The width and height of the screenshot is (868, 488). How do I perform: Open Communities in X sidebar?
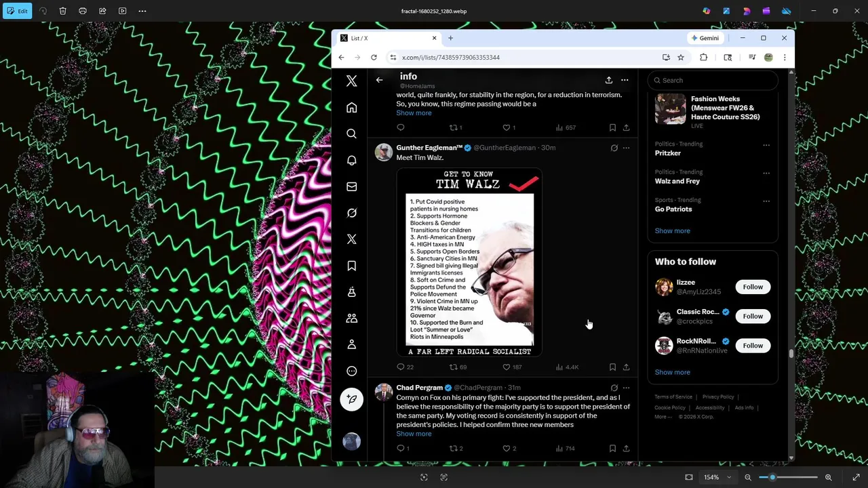351,318
